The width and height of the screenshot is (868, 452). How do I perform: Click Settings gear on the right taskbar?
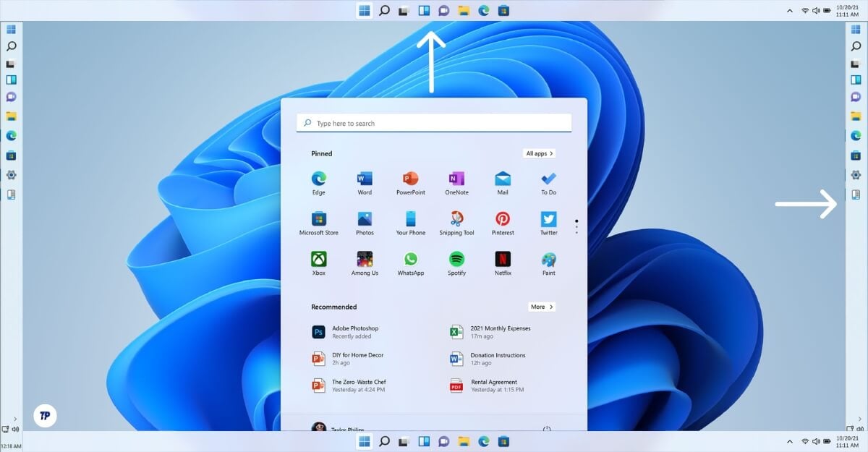(x=856, y=175)
